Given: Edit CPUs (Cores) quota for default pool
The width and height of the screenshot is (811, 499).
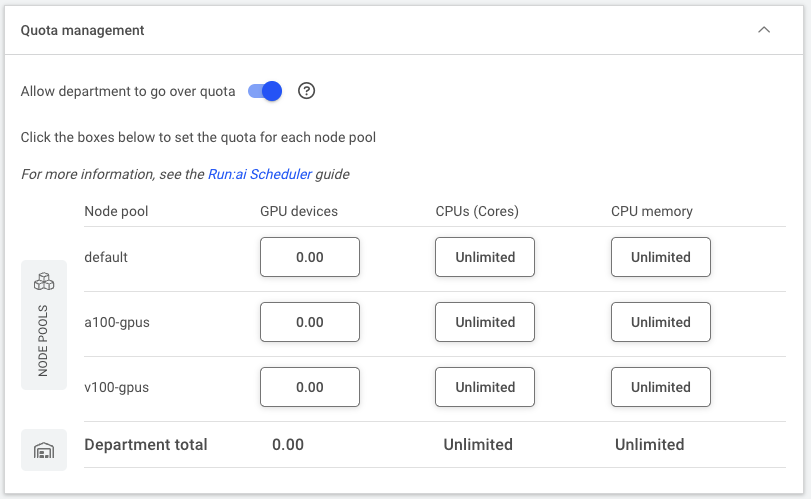Looking at the screenshot, I should click(485, 257).
